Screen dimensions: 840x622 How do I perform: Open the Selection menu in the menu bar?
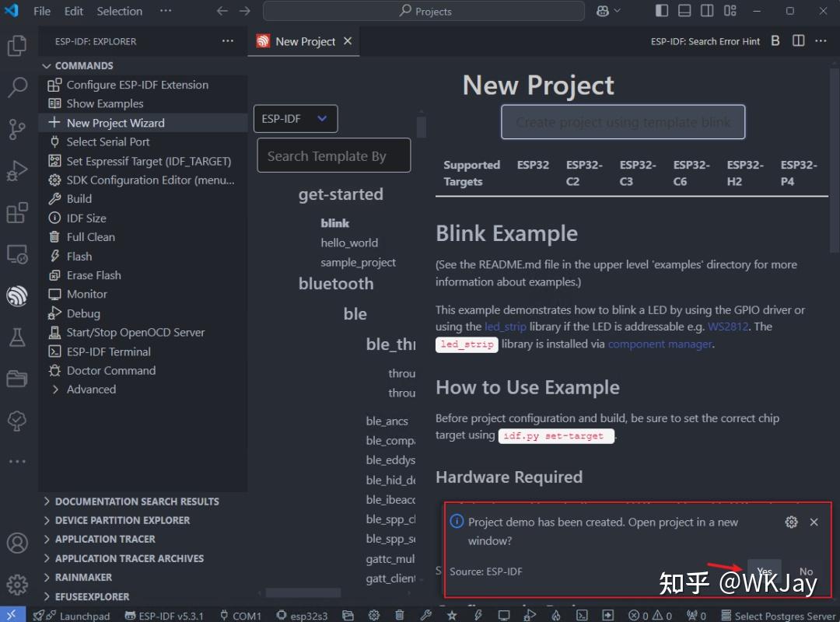point(119,11)
